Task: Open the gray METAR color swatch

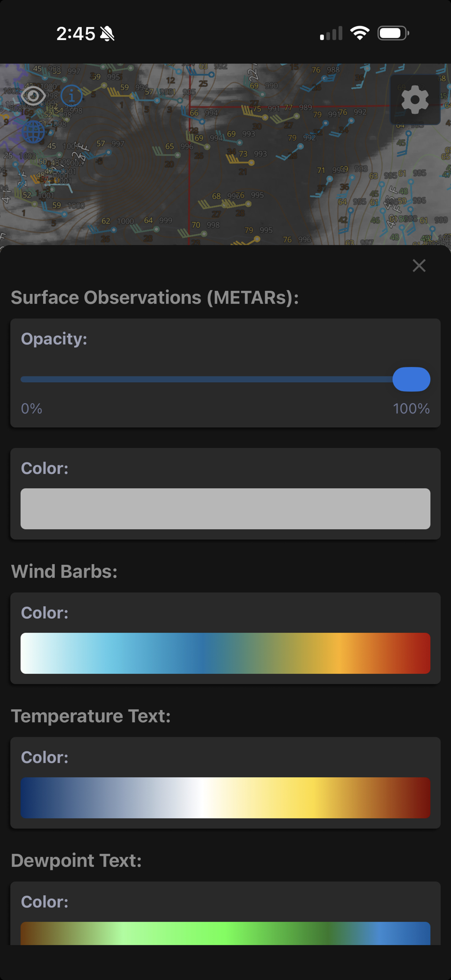Action: point(225,509)
